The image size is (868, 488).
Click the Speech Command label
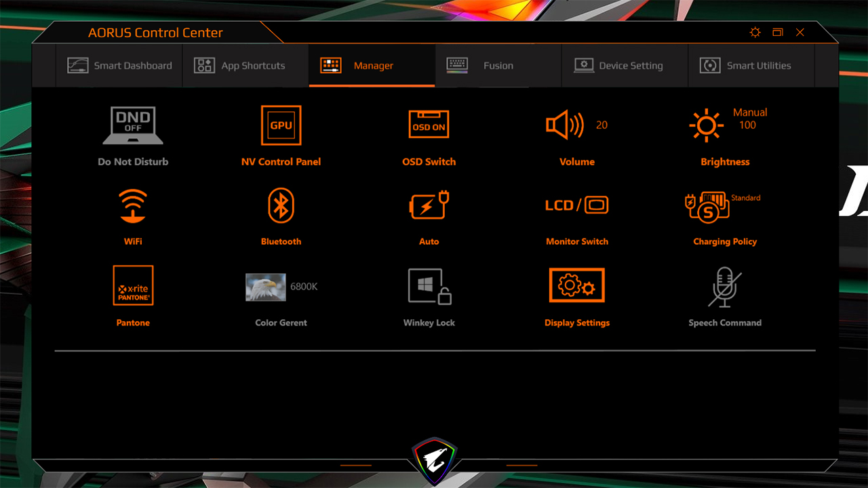(x=725, y=323)
